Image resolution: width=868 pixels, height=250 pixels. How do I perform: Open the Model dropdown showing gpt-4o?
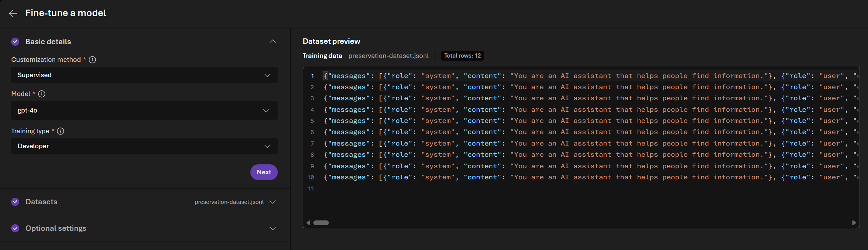(x=144, y=110)
